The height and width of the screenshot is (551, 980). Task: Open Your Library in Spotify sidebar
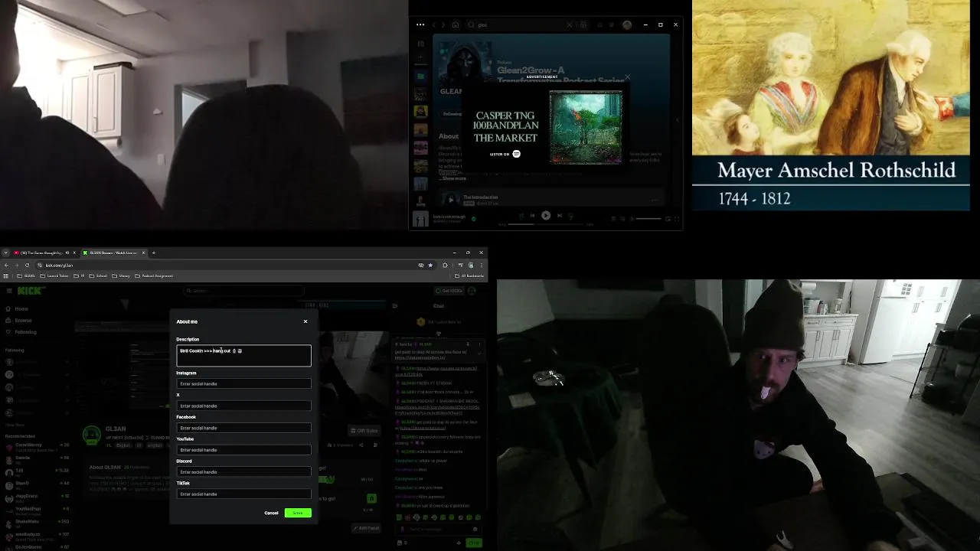420,44
